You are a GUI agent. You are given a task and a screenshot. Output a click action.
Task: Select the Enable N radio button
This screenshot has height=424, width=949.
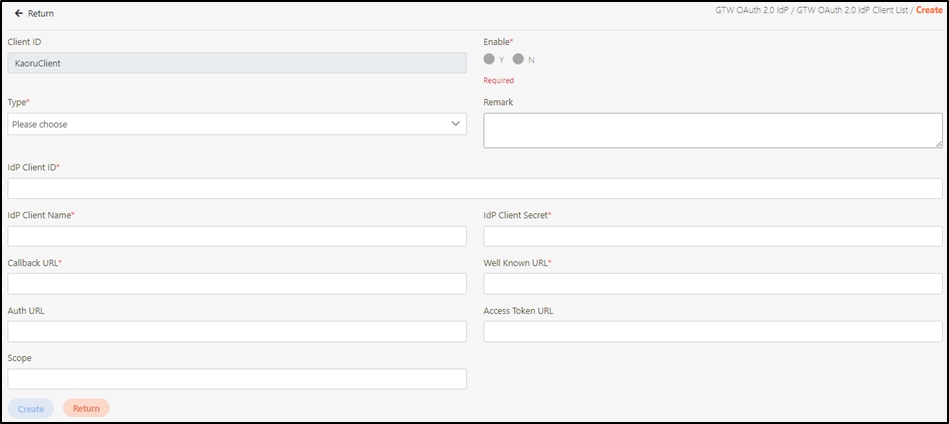click(518, 59)
